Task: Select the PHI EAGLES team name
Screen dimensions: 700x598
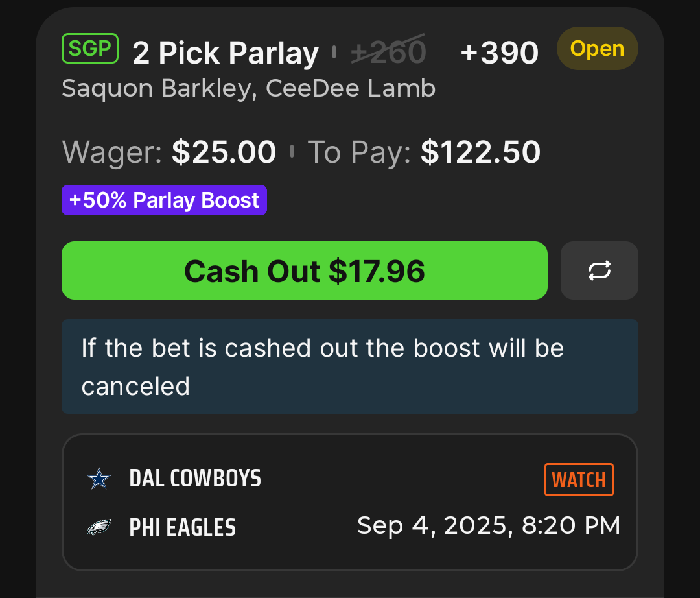Action: (183, 527)
